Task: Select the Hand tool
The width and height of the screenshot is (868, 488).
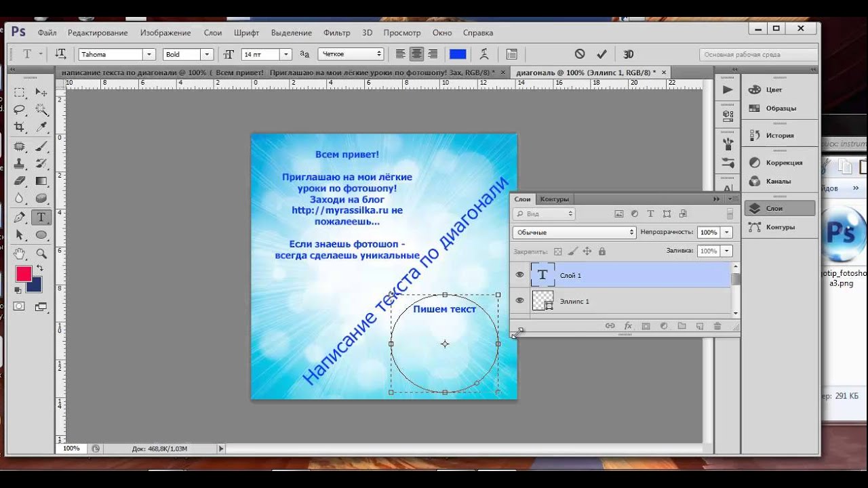Action: coord(20,253)
